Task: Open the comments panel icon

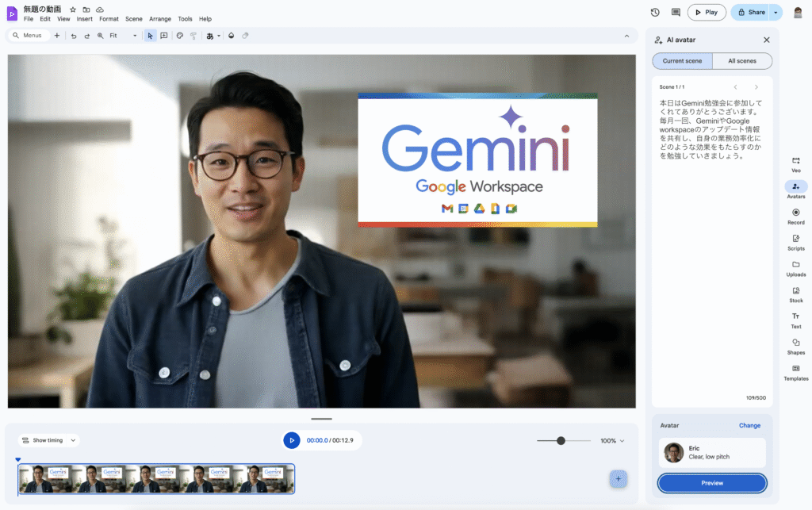Action: (x=676, y=13)
